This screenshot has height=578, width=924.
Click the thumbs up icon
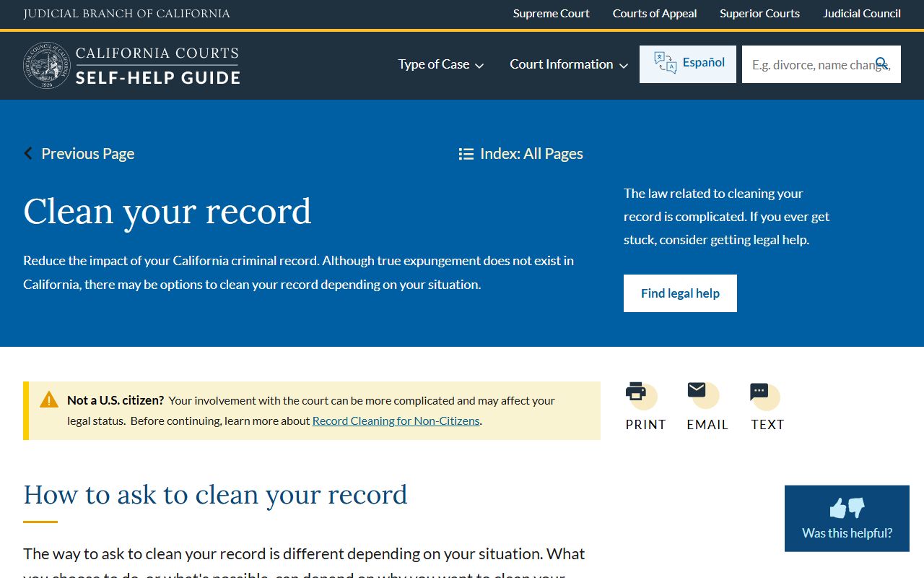[837, 509]
